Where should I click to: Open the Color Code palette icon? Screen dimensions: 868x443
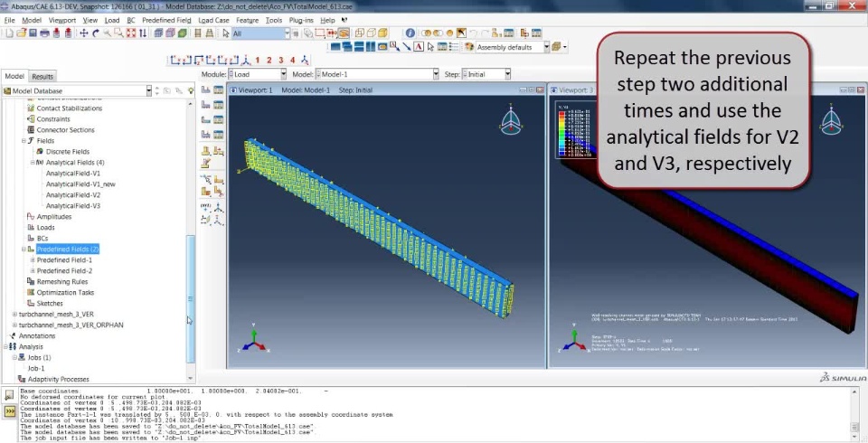coord(469,47)
